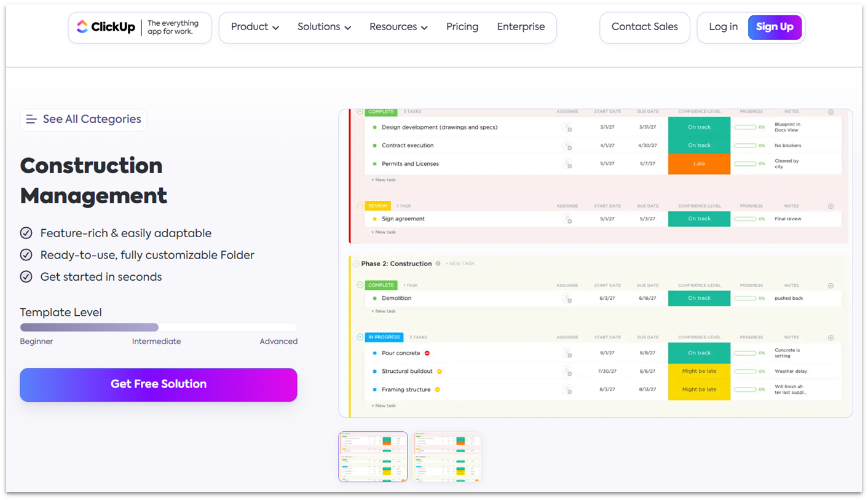Viewport: 868px width, 500px height.
Task: Click add column plus in Review header
Action: (831, 206)
